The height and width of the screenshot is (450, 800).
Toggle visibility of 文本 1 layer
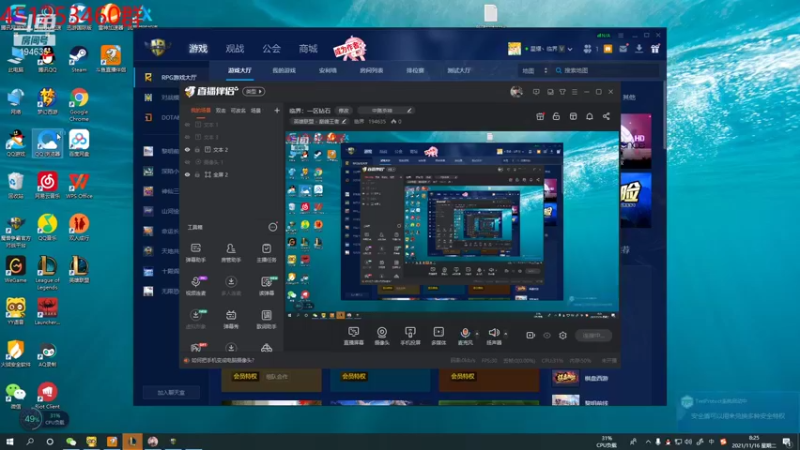click(x=187, y=124)
